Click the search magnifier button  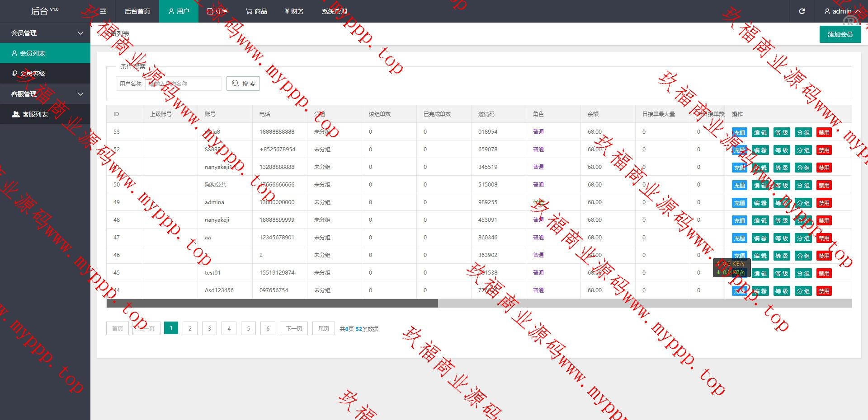click(243, 84)
